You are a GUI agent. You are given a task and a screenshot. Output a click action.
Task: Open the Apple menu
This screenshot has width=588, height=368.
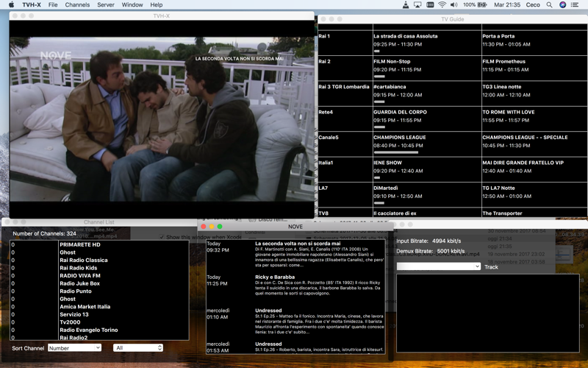tap(11, 5)
